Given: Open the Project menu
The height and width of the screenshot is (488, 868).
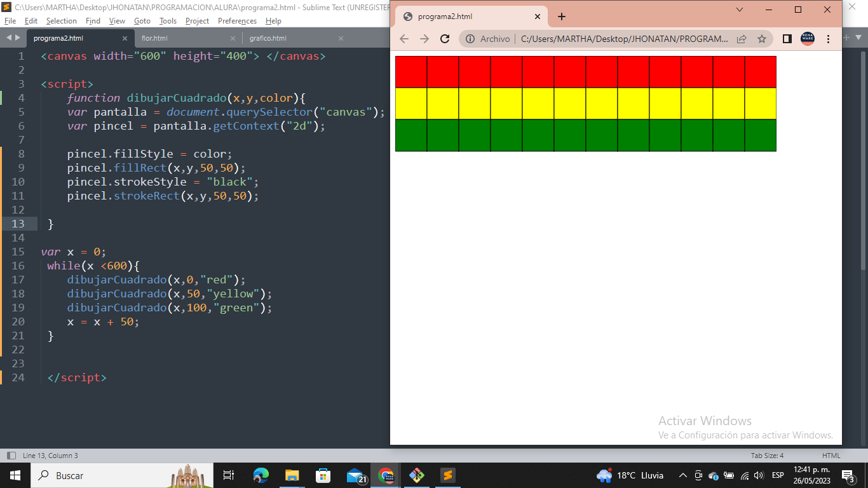Looking at the screenshot, I should click(x=197, y=21).
